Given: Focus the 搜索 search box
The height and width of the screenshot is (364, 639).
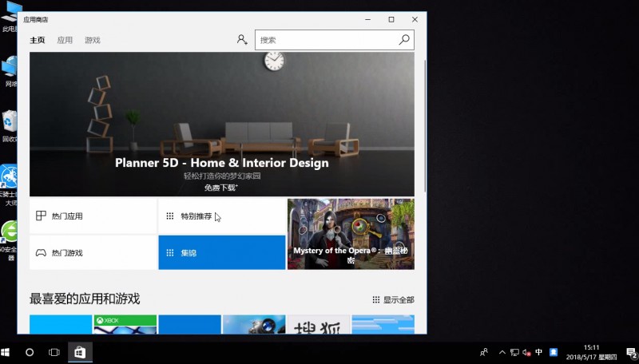Looking at the screenshot, I should pos(334,40).
